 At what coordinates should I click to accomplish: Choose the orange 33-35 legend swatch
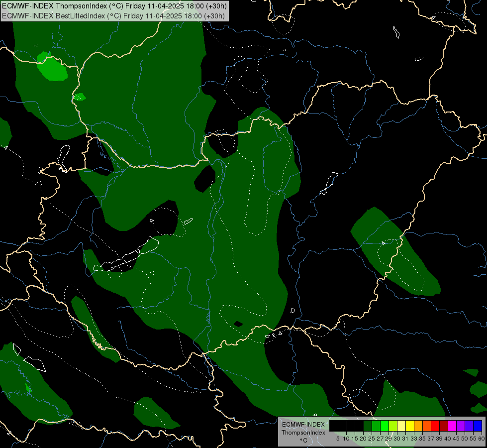(418, 426)
